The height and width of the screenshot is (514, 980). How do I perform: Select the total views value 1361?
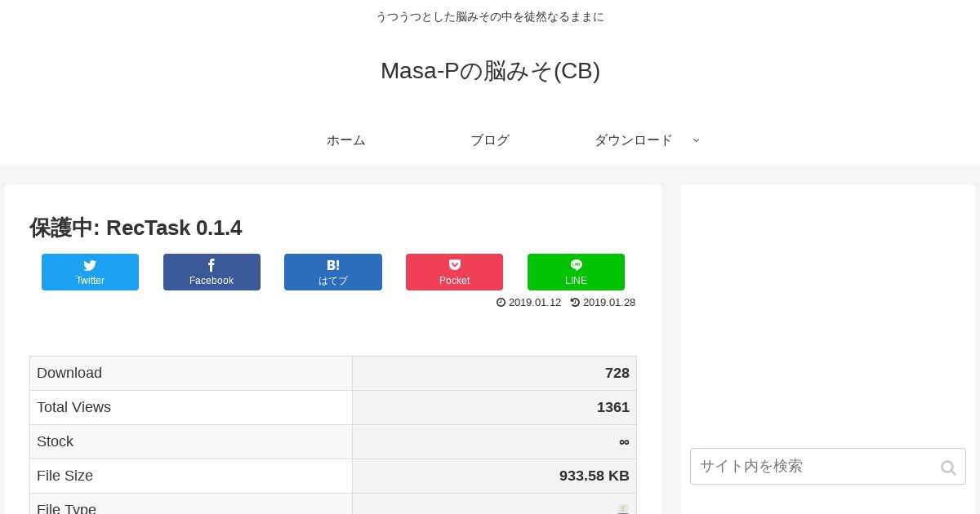[613, 407]
